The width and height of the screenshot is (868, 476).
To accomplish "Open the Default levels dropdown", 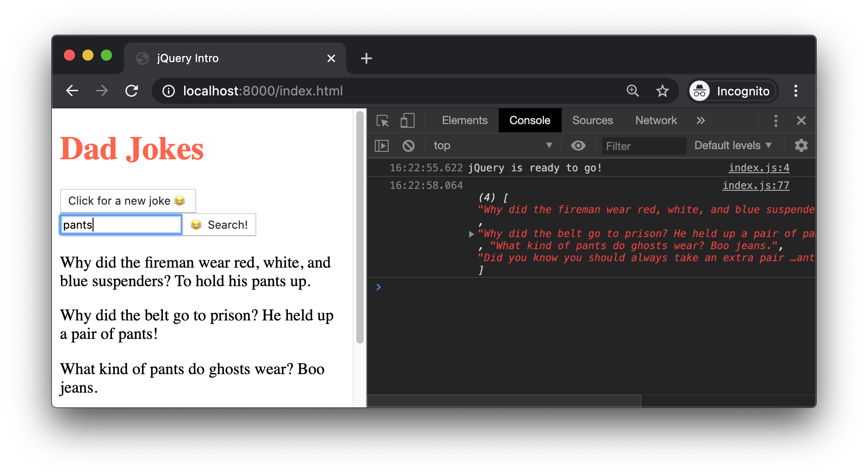I will (732, 145).
